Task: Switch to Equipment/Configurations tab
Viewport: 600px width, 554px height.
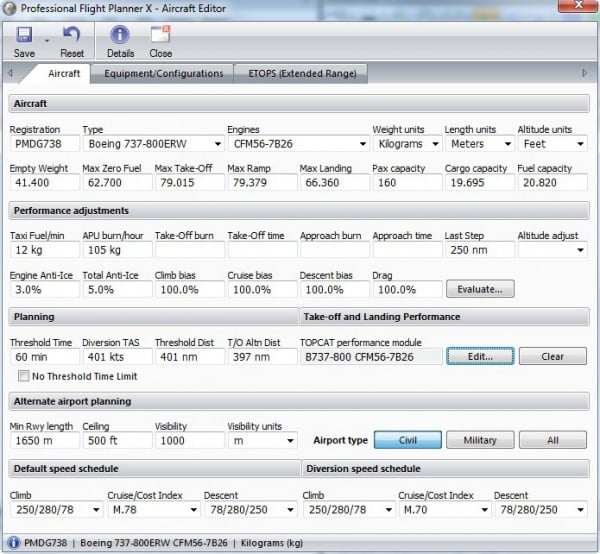Action: 163,73
